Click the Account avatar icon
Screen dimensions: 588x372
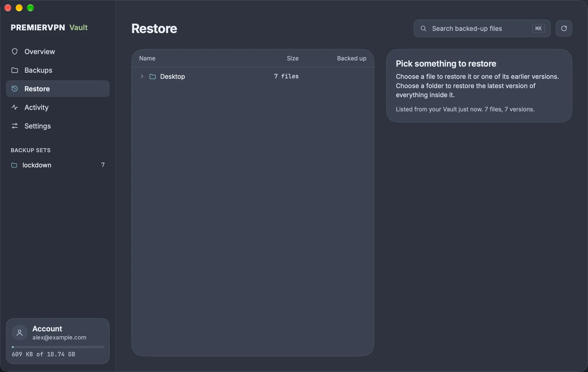20,333
